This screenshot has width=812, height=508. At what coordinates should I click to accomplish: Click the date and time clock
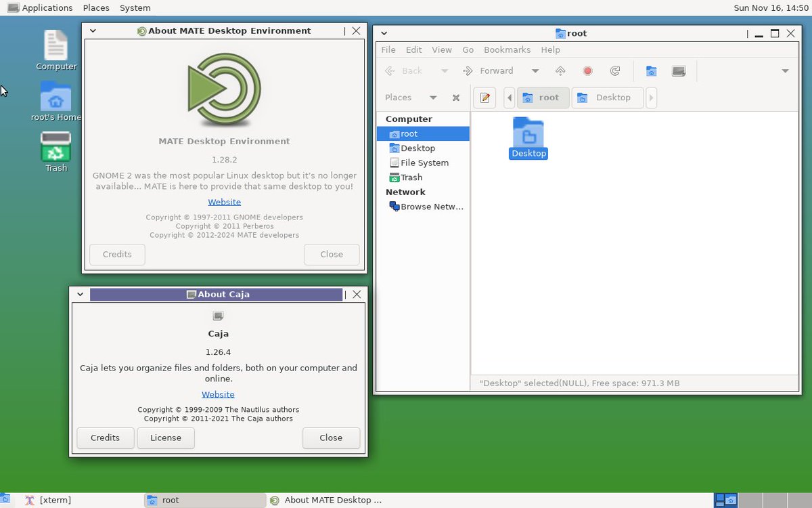tap(771, 8)
